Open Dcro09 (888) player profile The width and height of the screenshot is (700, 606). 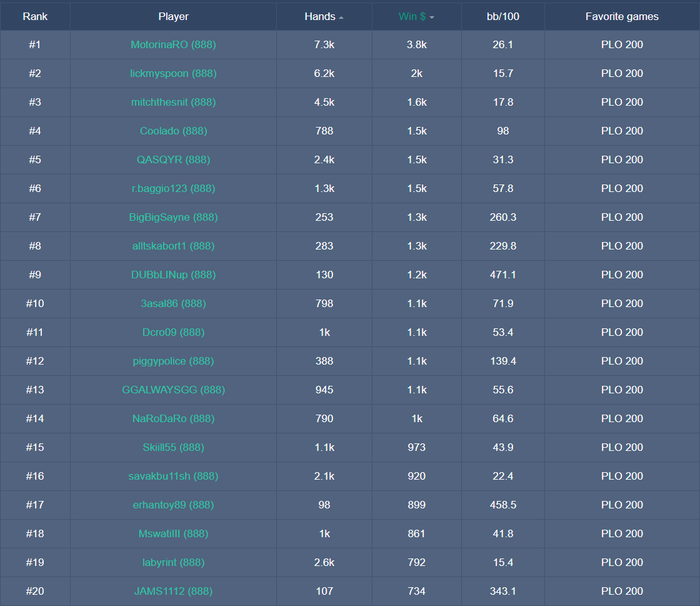(x=173, y=332)
